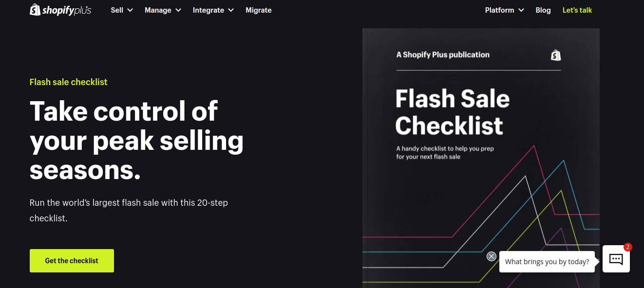Click the green Flash sale checklist label
The height and width of the screenshot is (288, 644).
pyautogui.click(x=68, y=82)
